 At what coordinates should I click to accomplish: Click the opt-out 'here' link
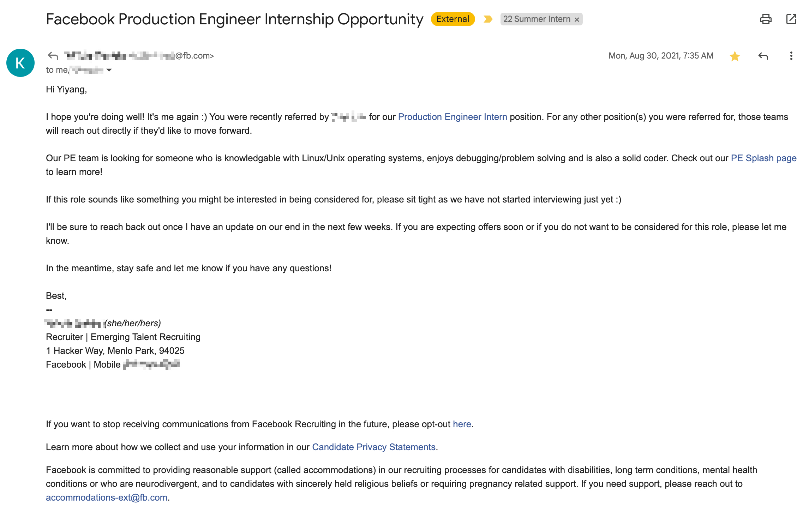click(462, 424)
